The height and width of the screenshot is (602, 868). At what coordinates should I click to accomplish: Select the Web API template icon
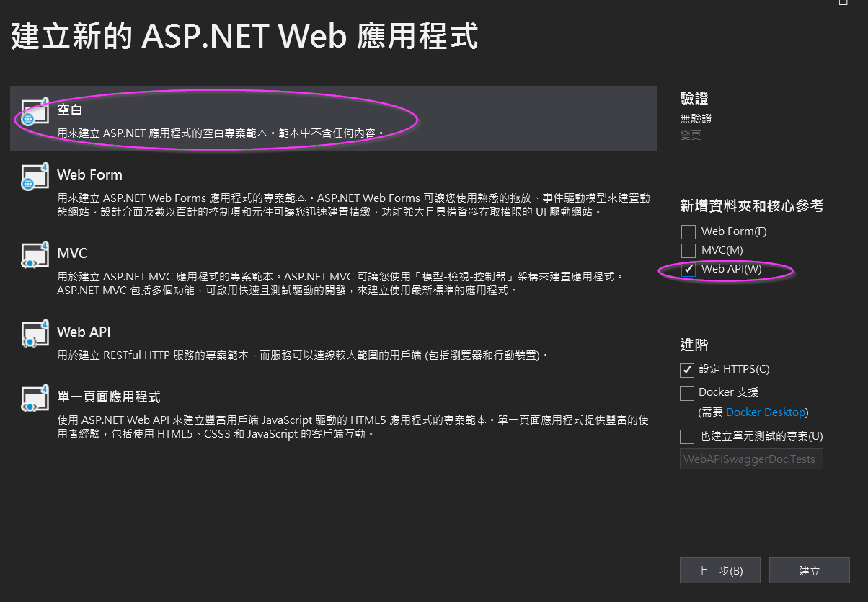click(35, 334)
